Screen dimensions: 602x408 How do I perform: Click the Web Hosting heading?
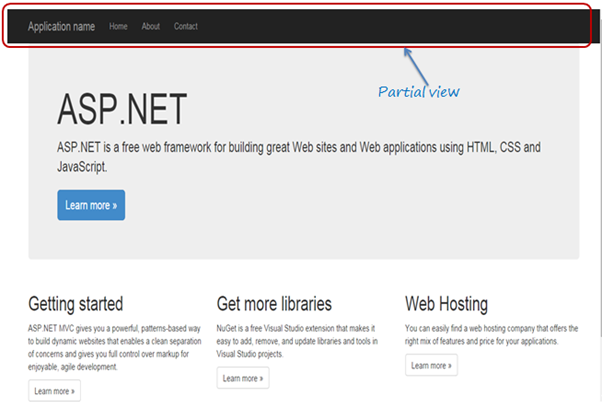(446, 303)
